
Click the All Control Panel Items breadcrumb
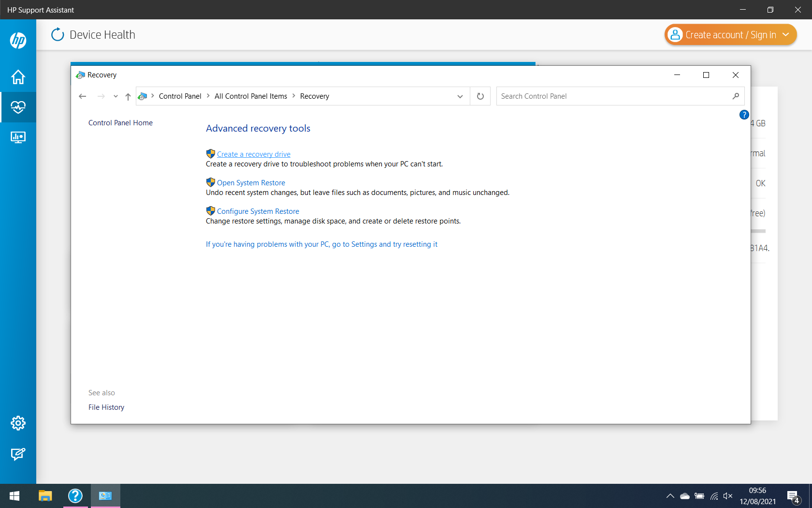click(251, 96)
